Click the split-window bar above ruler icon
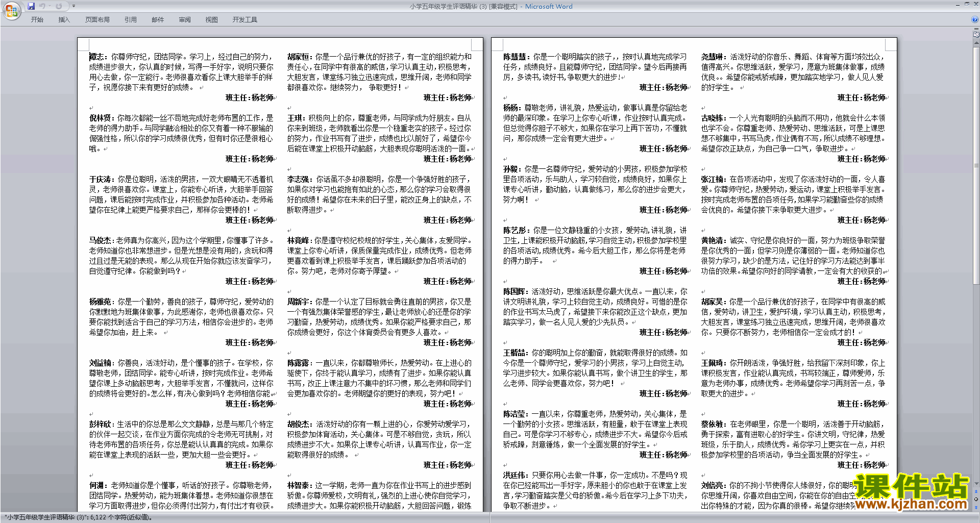Screen dimensions: 980x523 (x=976, y=29)
